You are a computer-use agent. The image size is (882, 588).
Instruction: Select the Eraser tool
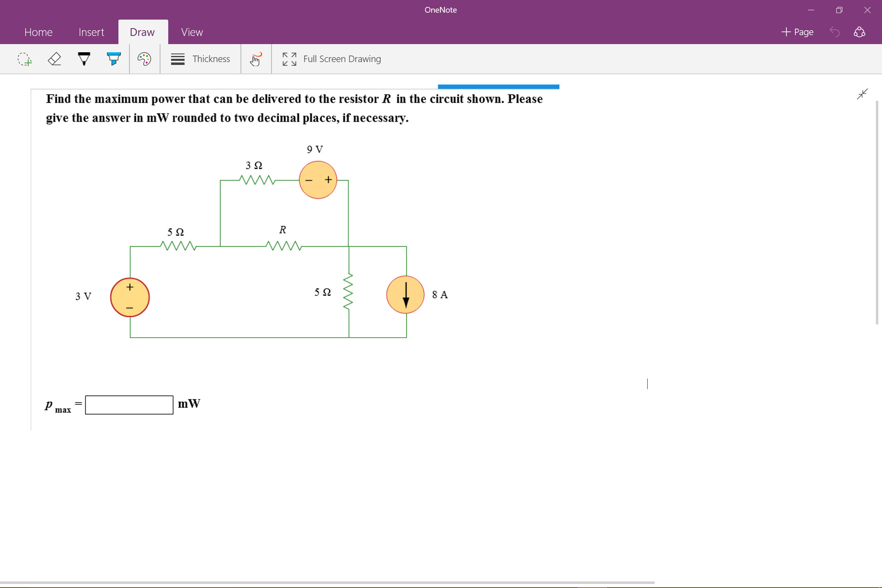click(54, 59)
